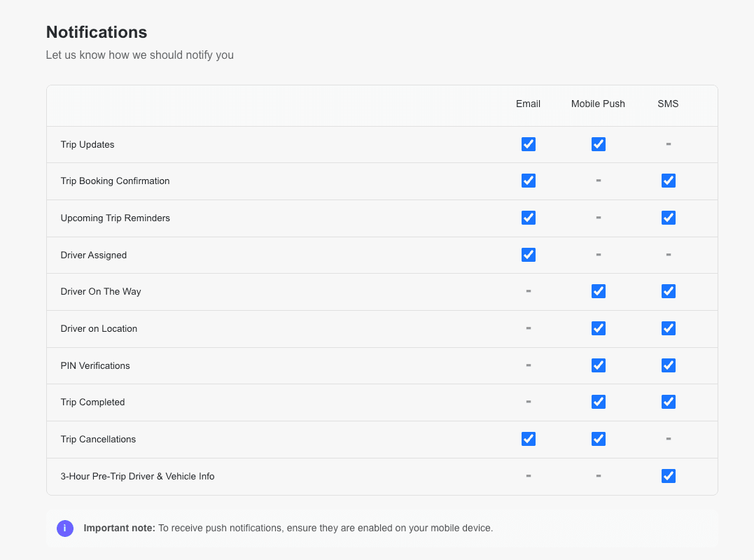Uncheck SMS for PIN Verifications
Screen dimensions: 754x560
click(x=669, y=365)
